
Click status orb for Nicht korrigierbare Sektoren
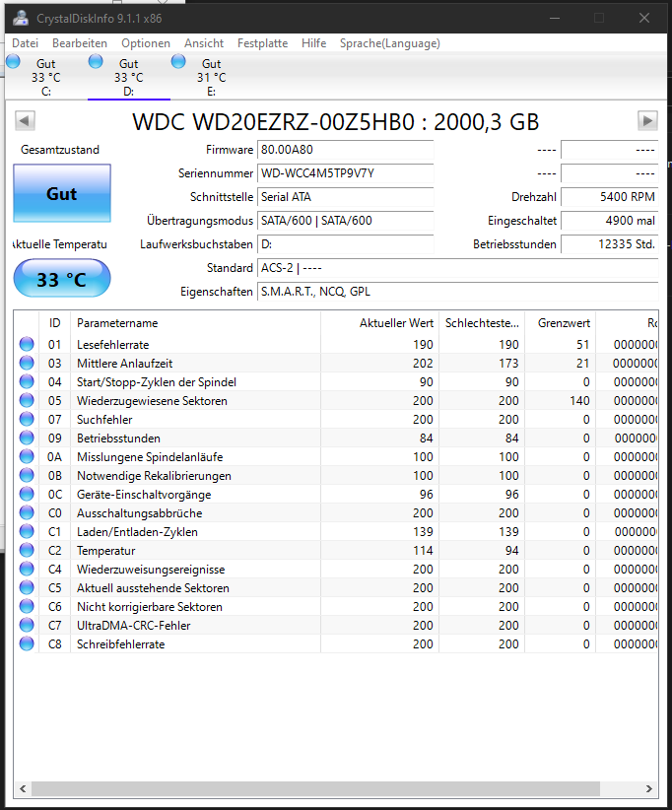click(x=27, y=606)
